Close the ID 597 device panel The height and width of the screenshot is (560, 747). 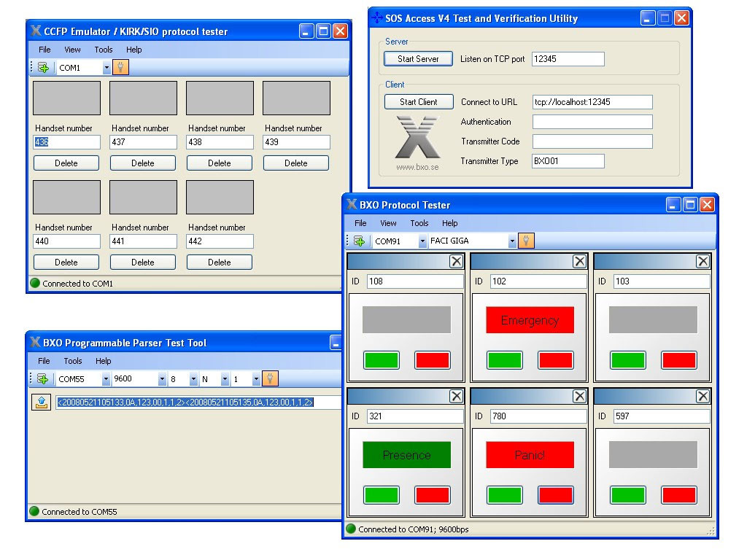tap(703, 396)
